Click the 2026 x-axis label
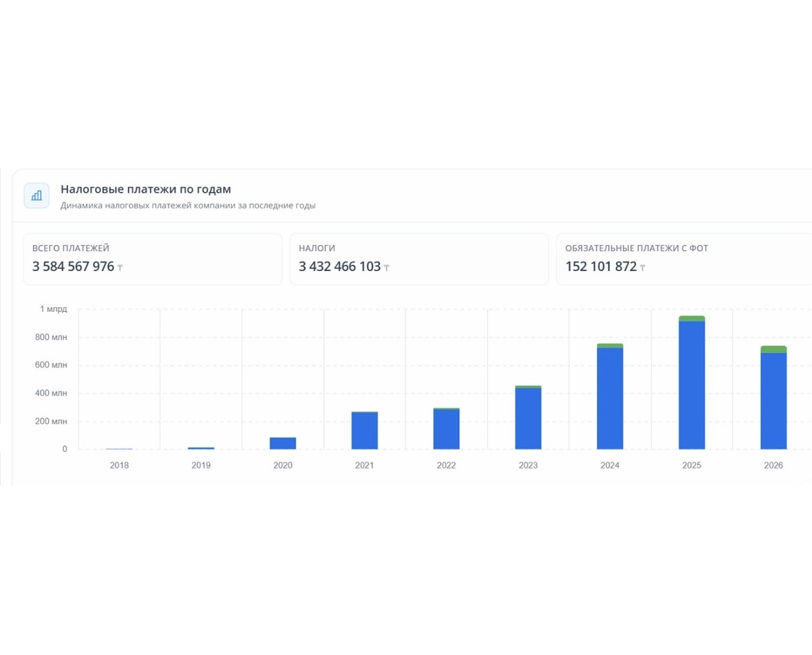Image resolution: width=812 pixels, height=655 pixels. coord(773,465)
